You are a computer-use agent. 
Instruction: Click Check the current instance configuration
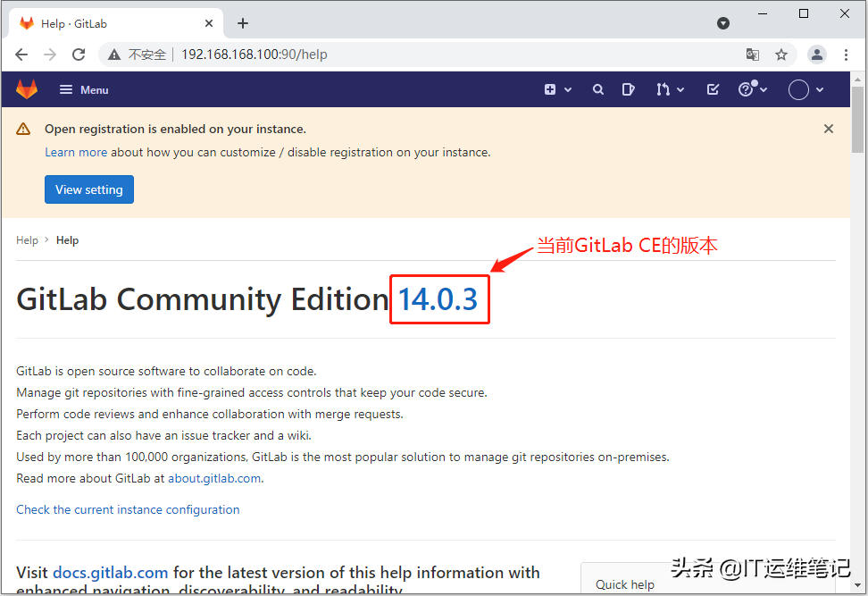[x=128, y=509]
